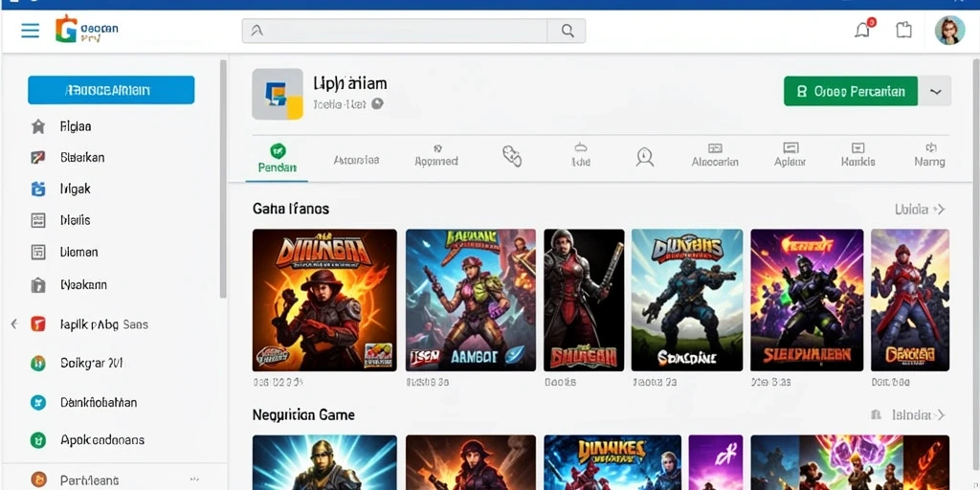
Task: Open the clock badge tab icon
Action: click(644, 157)
